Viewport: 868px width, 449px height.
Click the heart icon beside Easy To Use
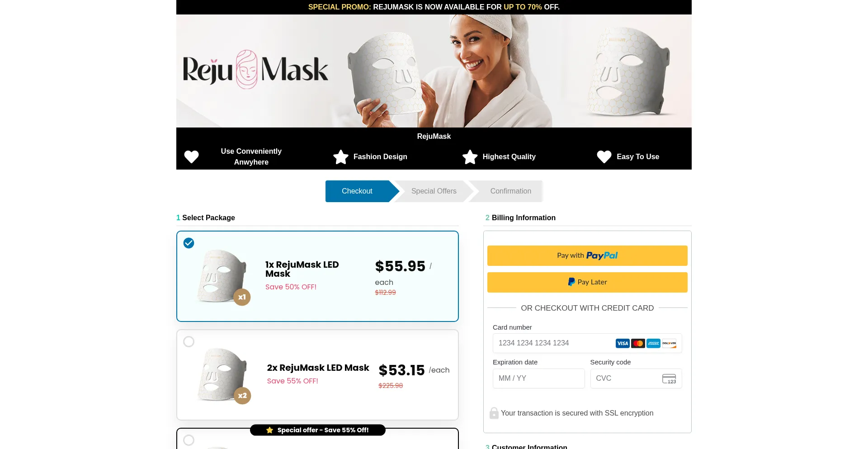point(604,157)
